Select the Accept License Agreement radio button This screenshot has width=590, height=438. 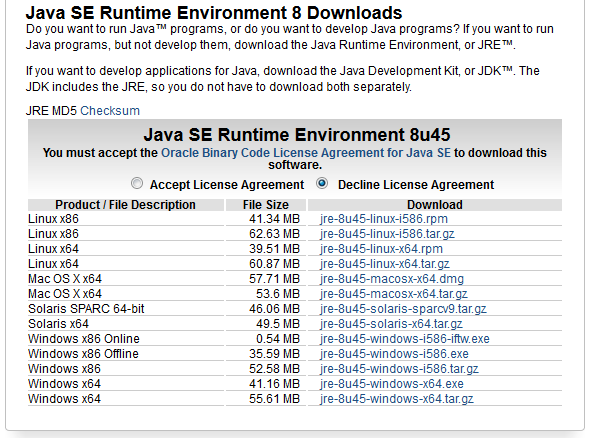[137, 184]
